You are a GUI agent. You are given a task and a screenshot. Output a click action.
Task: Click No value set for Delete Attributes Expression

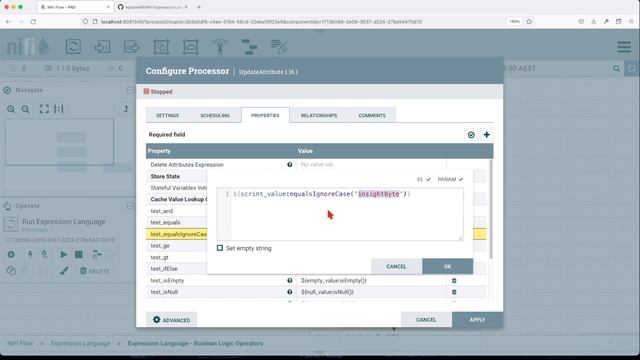click(317, 164)
